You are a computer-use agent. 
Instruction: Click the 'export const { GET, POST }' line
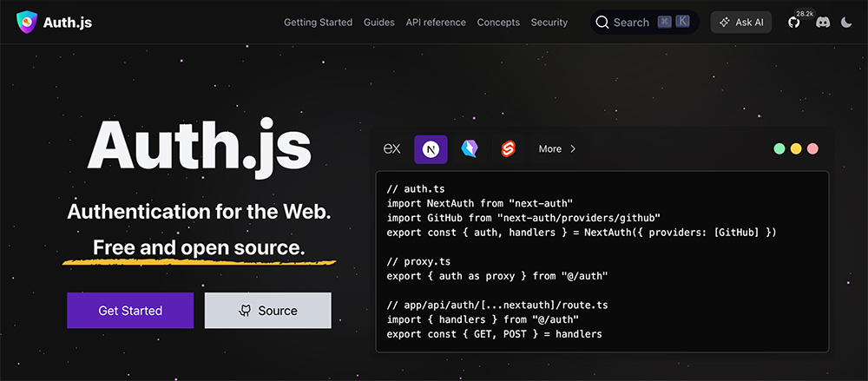pyautogui.click(x=495, y=334)
